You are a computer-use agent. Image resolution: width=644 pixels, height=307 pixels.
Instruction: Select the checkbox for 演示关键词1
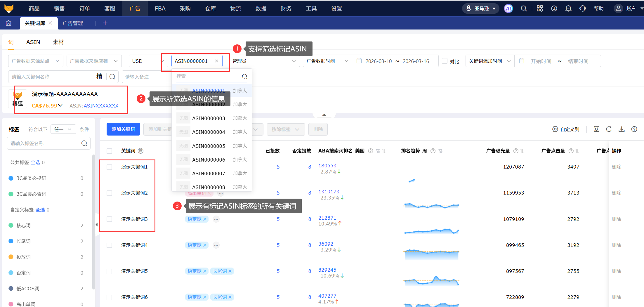pyautogui.click(x=110, y=167)
